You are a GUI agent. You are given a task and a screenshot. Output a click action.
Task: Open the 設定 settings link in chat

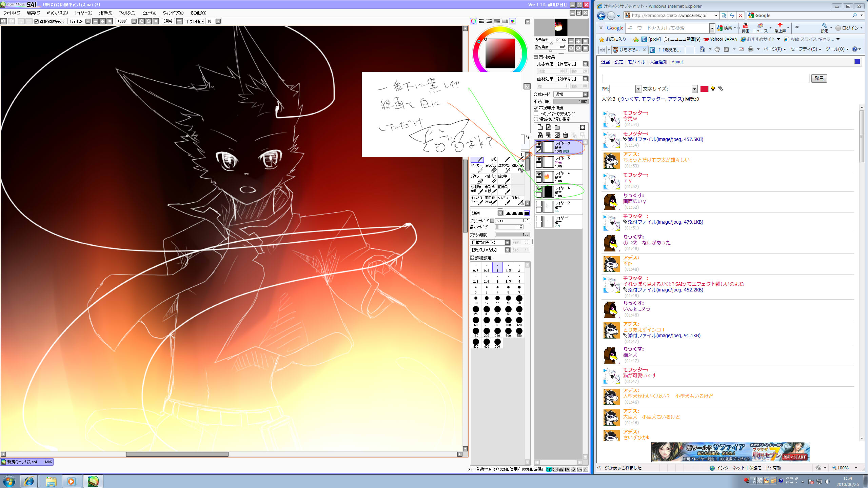point(619,62)
